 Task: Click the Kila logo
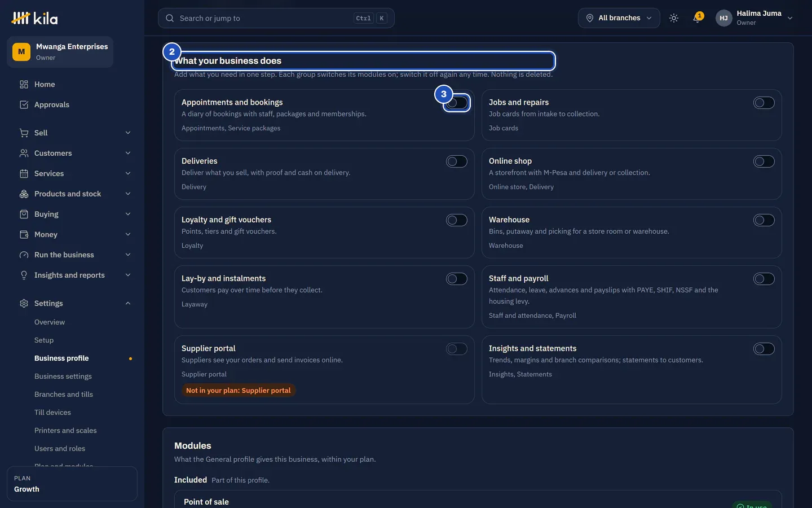(x=34, y=18)
